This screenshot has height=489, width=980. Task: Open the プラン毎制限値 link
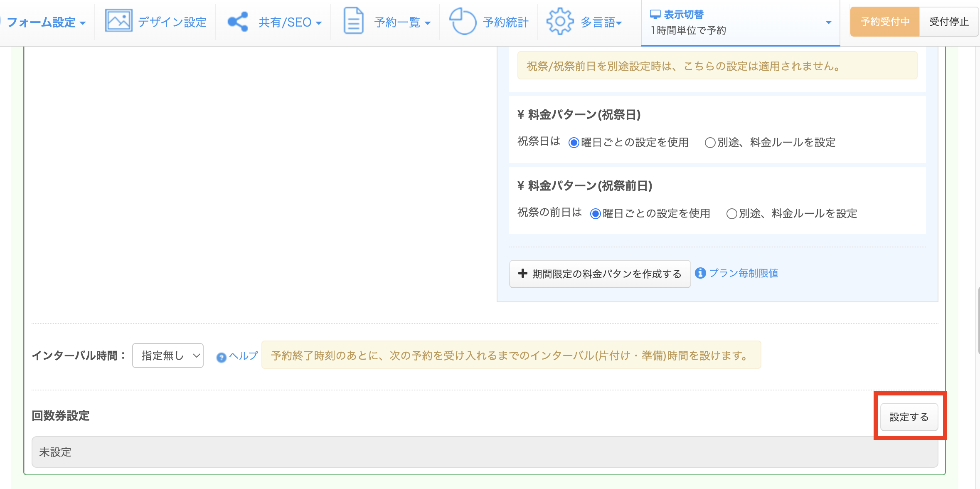(744, 273)
